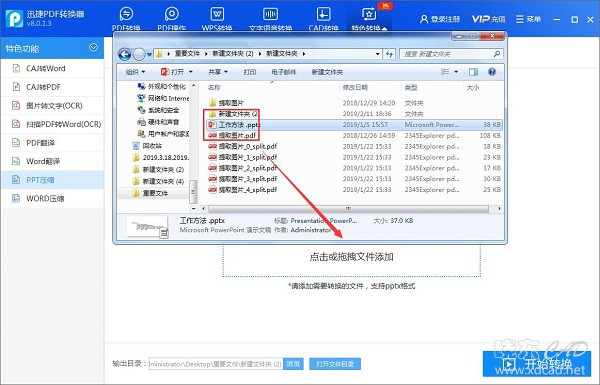Click the 工作方法.pptx preview thumbnail
600x385 pixels.
click(x=147, y=227)
